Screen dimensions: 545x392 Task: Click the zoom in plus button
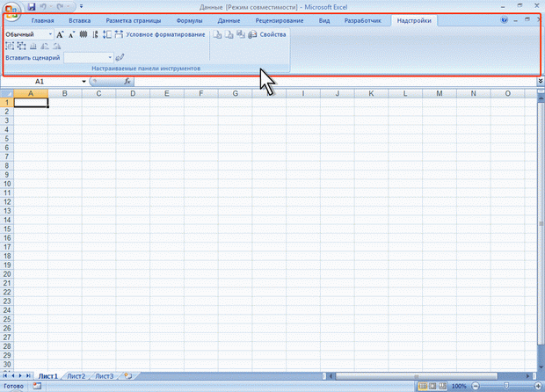point(537,386)
